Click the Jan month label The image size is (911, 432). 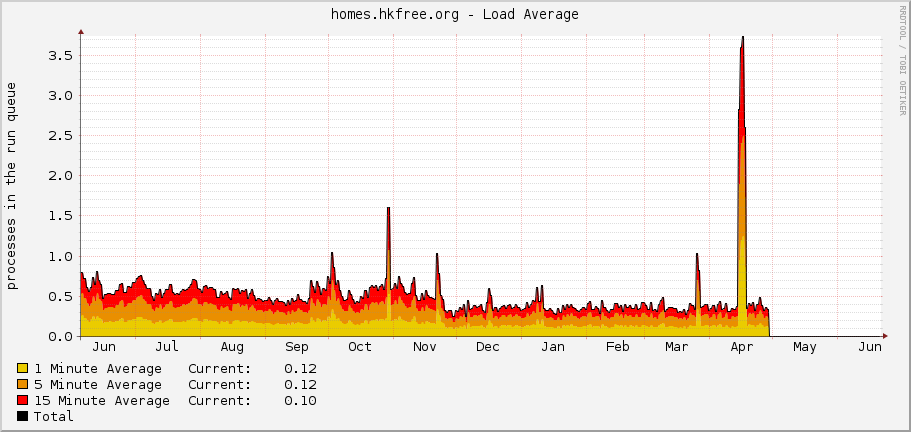pyautogui.click(x=553, y=347)
